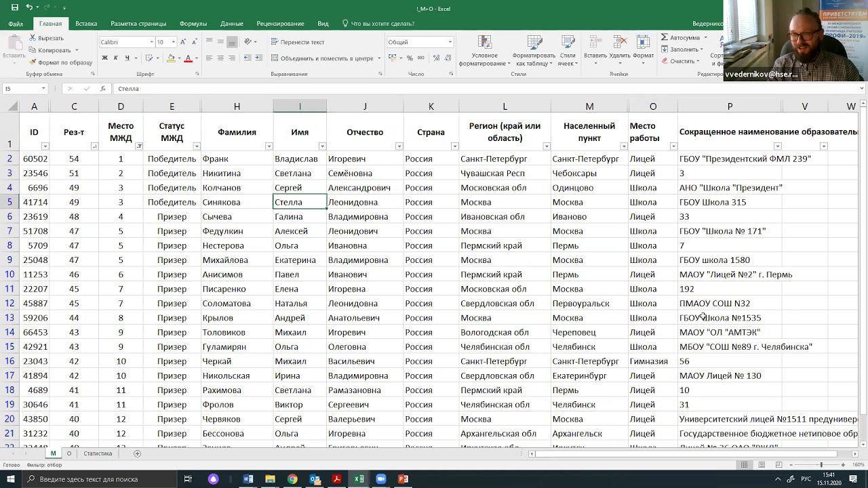Open the filter dropdown for Населенный пункт column
This screenshot has width=868, height=488.
tap(624, 146)
